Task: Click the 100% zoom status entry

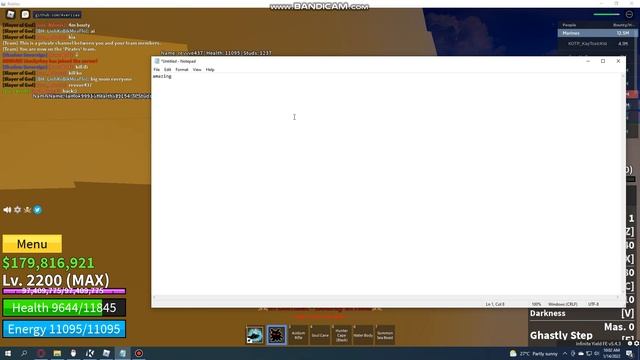Action: tap(536, 304)
